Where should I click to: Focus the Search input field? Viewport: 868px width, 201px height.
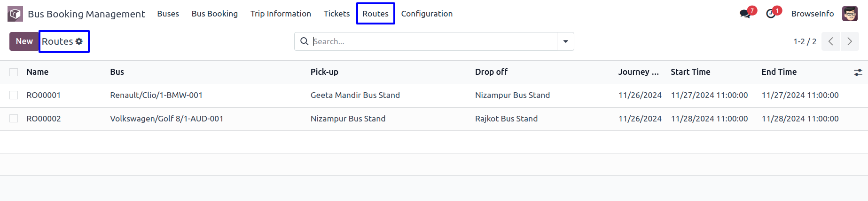click(x=433, y=41)
